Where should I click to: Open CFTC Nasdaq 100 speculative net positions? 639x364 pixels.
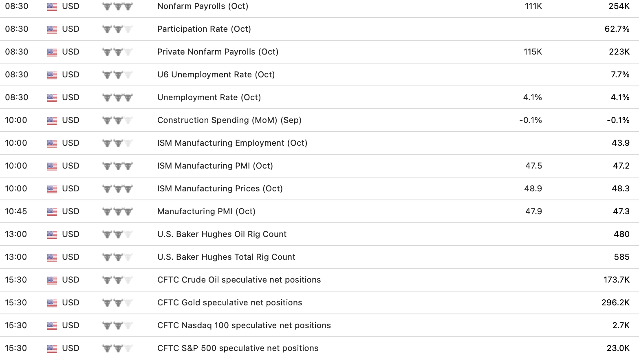point(244,326)
